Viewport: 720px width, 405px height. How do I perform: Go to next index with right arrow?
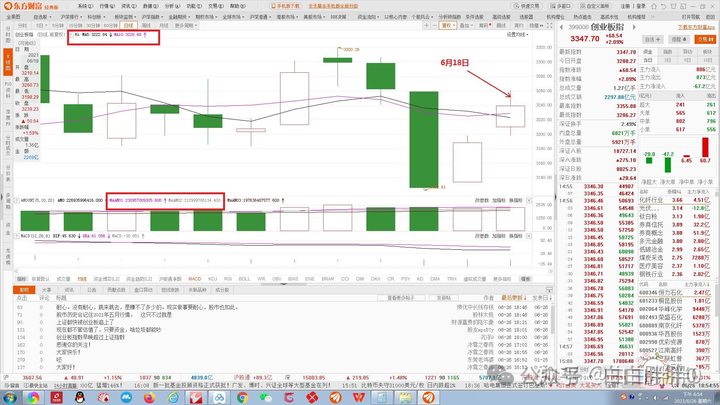tap(634, 28)
